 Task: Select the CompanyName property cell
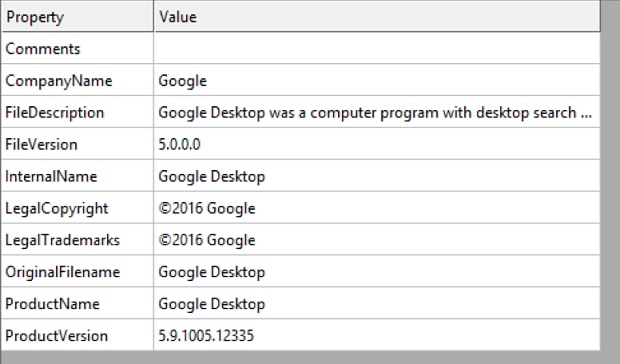(78, 81)
